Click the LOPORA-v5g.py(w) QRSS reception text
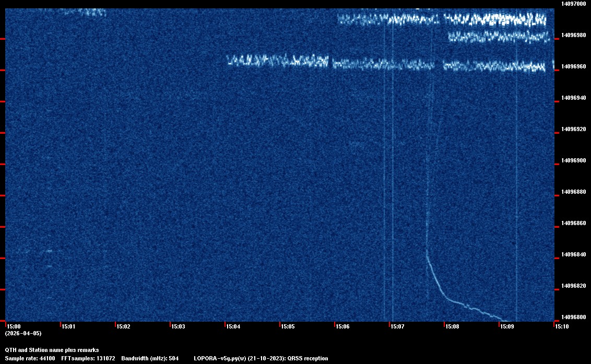The width and height of the screenshot is (591, 364). pos(261,358)
